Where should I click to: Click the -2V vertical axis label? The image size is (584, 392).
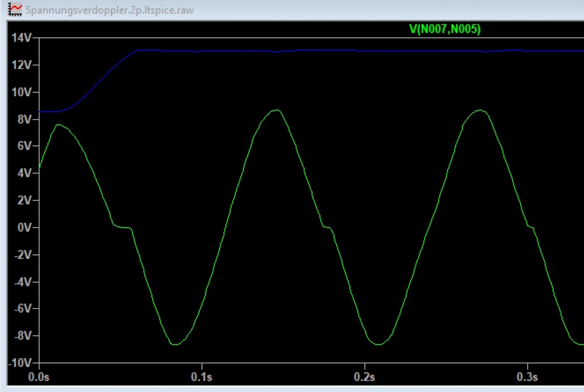(x=22, y=255)
